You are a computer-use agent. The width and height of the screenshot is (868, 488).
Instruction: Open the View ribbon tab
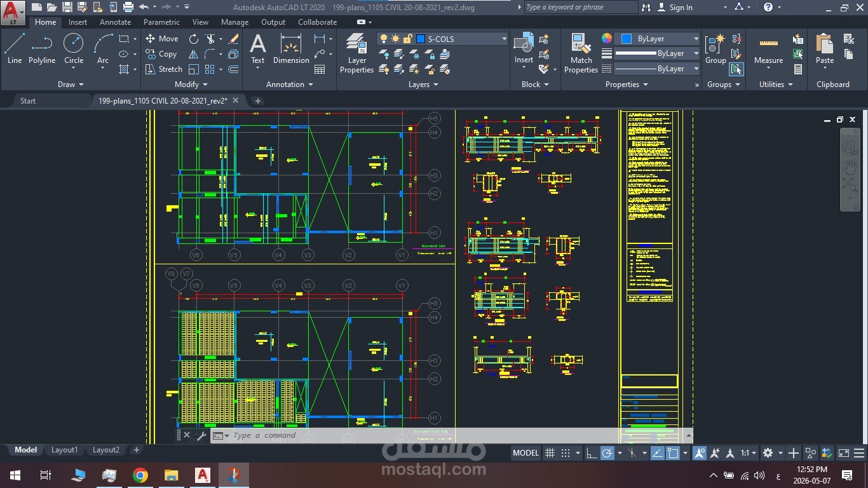pyautogui.click(x=200, y=22)
